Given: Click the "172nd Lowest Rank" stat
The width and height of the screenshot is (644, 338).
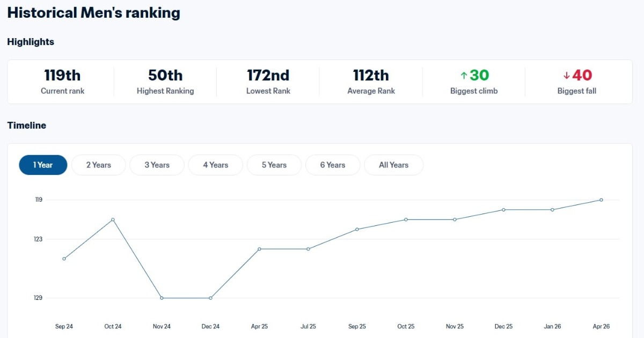Looking at the screenshot, I should coord(268,82).
